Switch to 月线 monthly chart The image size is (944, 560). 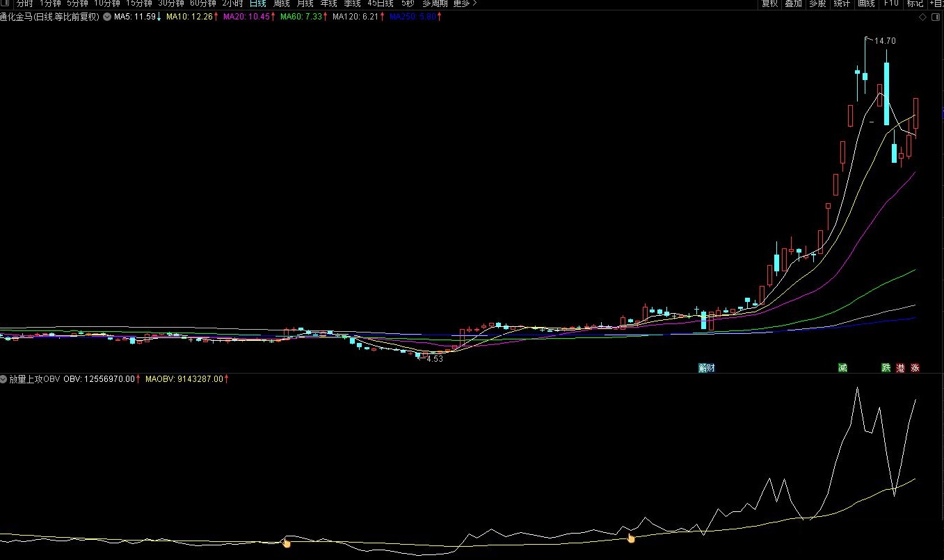[305, 3]
